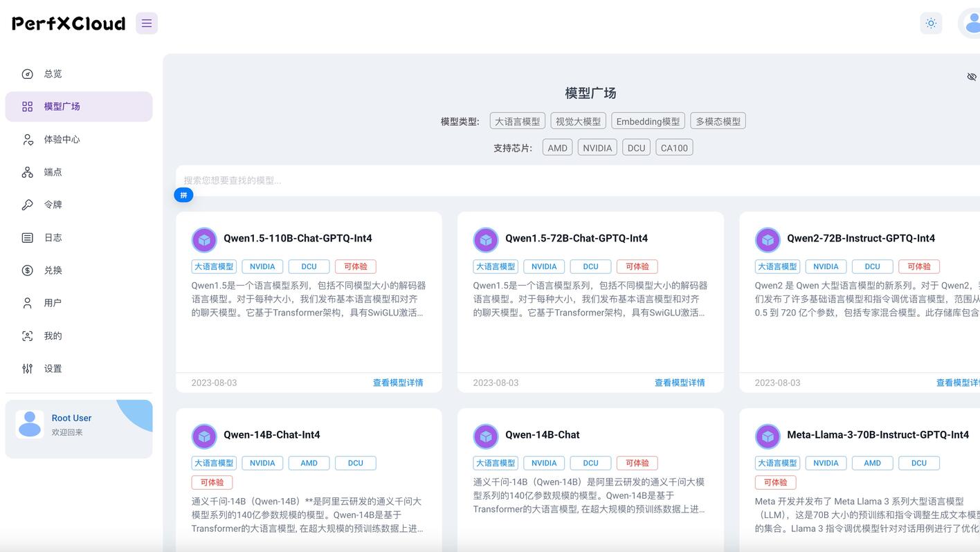Viewport: 980px width, 552px height.
Task: Open the Qwen1.5-72B-Chat-GPTQ-Int4 title
Action: tap(577, 238)
